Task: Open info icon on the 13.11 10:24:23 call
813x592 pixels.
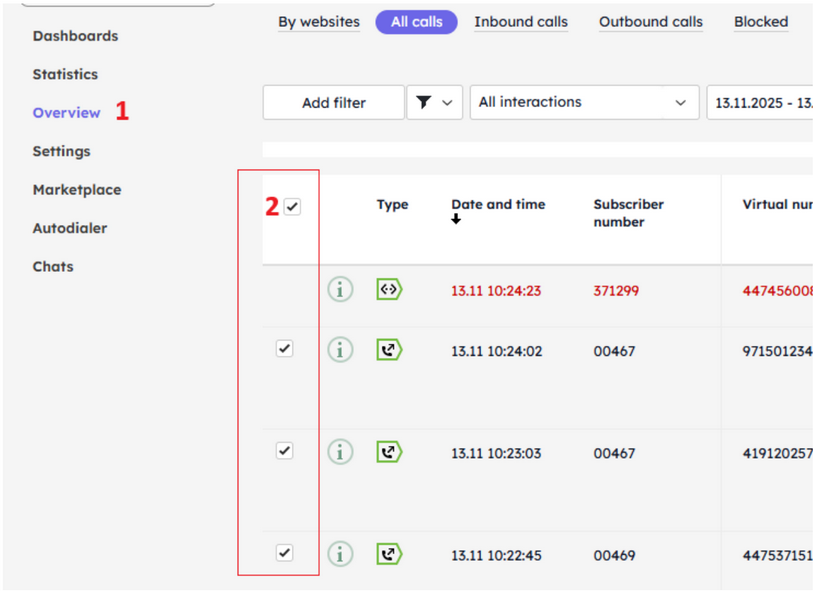Action: pyautogui.click(x=341, y=289)
